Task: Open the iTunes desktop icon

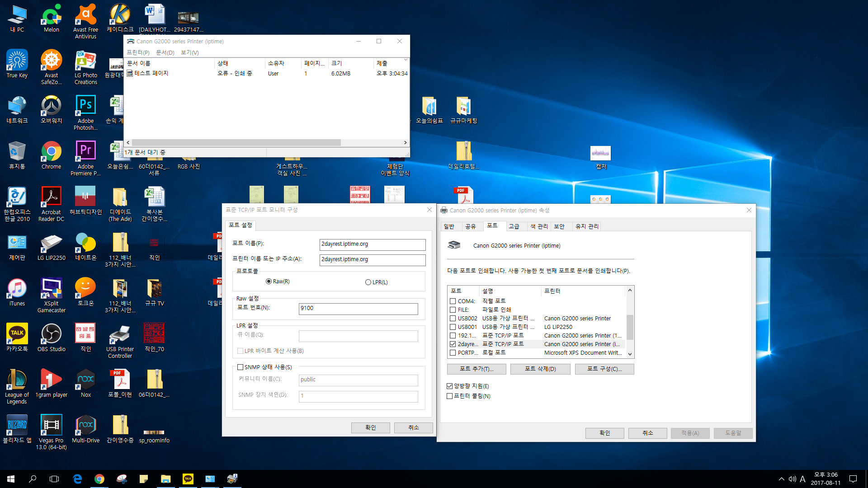Action: [x=17, y=292]
